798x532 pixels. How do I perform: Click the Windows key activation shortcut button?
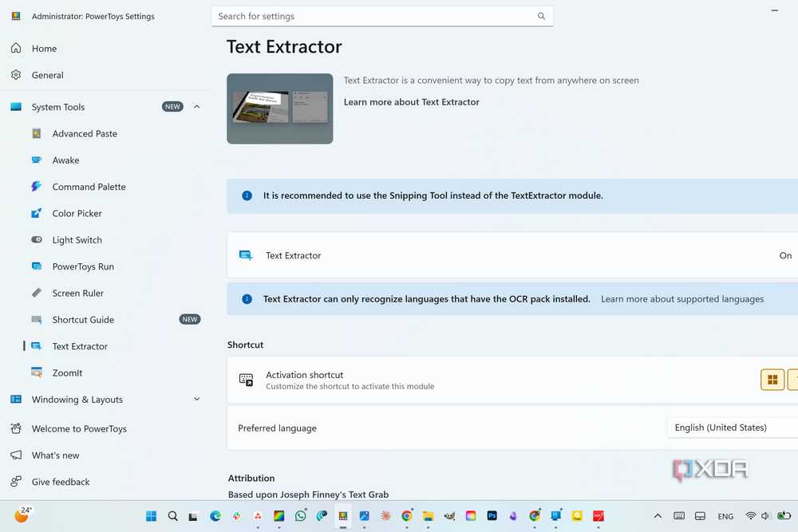[x=772, y=380]
